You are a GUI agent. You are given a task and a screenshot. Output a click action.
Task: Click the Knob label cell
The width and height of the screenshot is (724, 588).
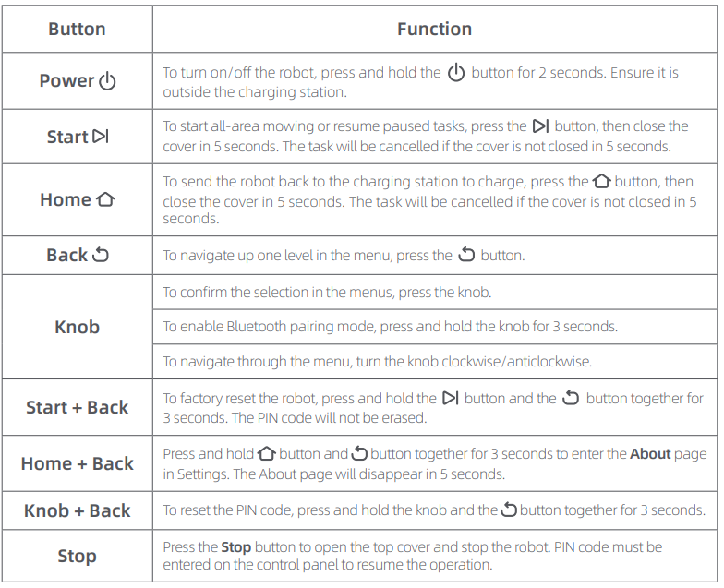coord(77,327)
